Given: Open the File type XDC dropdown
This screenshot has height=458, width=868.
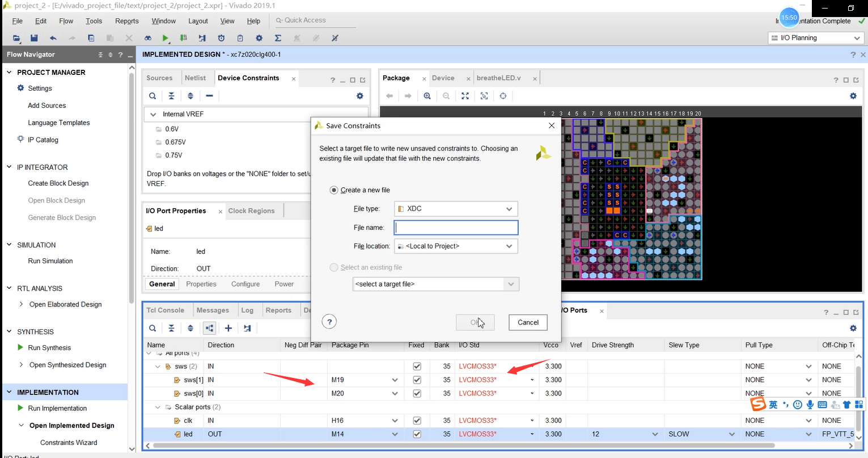Looking at the screenshot, I should point(456,209).
